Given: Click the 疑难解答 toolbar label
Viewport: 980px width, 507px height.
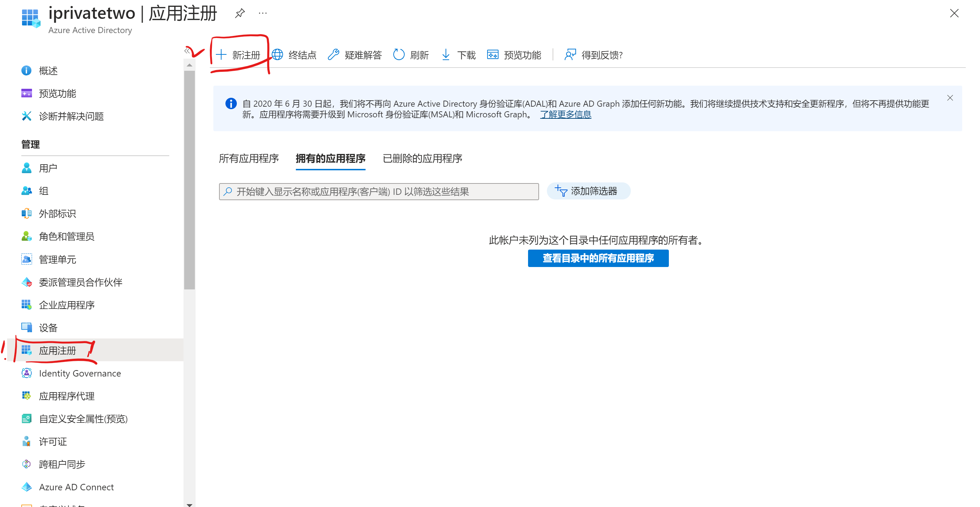Looking at the screenshot, I should tap(363, 55).
